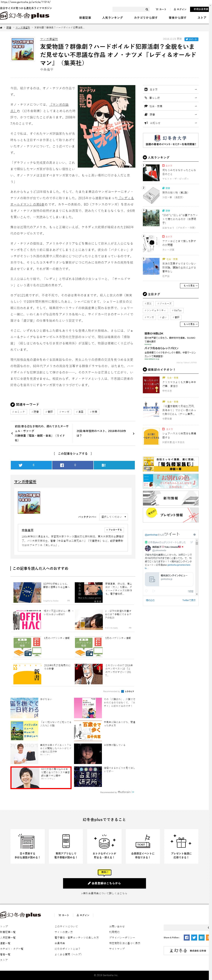This screenshot has width=212, height=980.
Task: Open 著者から探す in the main navigation
Action: (177, 18)
